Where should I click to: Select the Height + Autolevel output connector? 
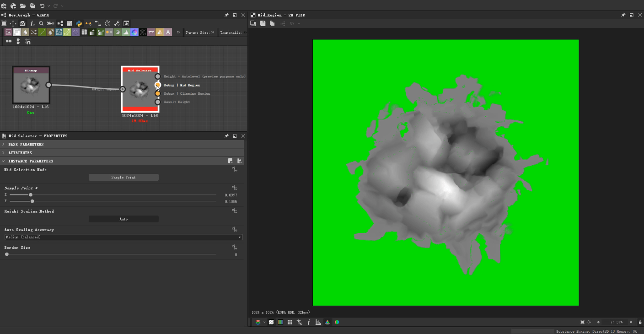point(158,76)
